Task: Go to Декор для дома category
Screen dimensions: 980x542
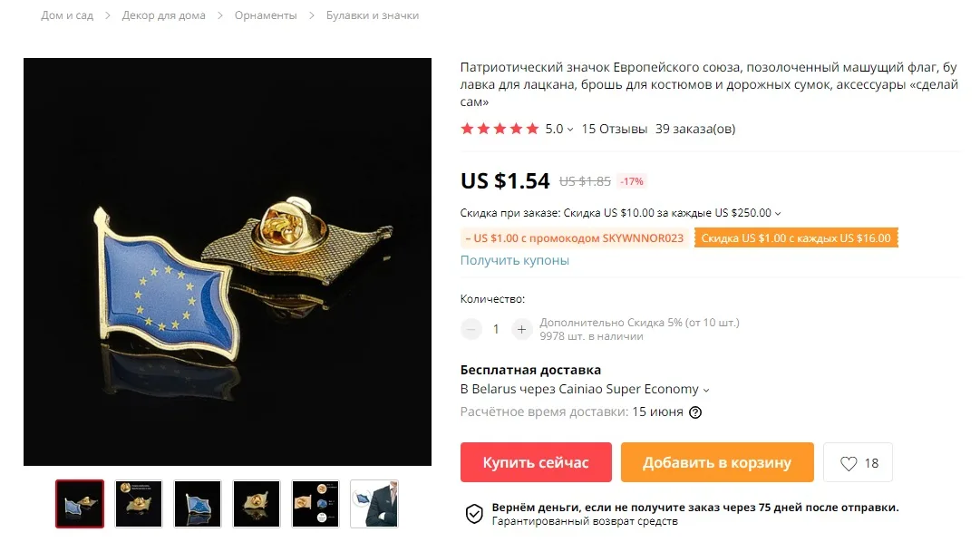Action: (164, 15)
